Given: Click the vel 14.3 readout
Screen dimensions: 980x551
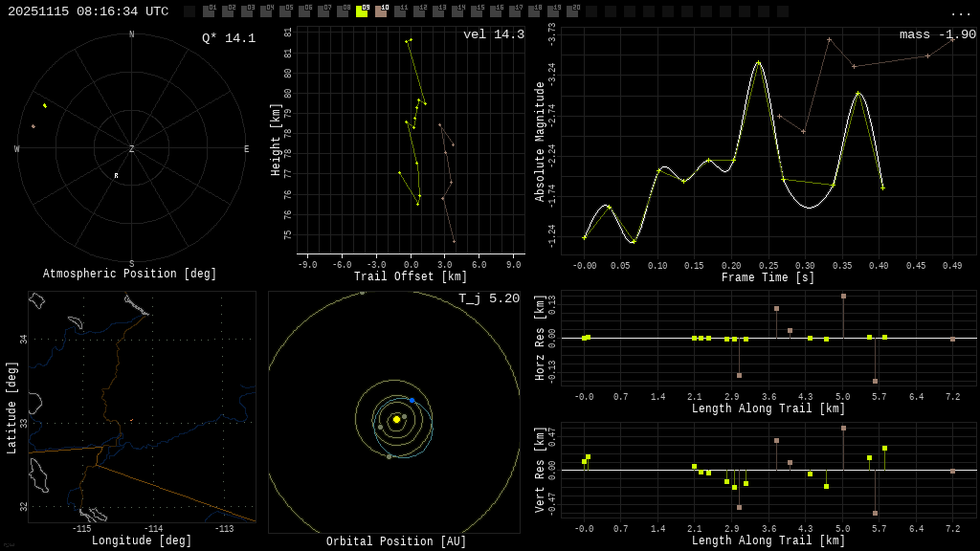Looking at the screenshot, I should coord(493,34).
